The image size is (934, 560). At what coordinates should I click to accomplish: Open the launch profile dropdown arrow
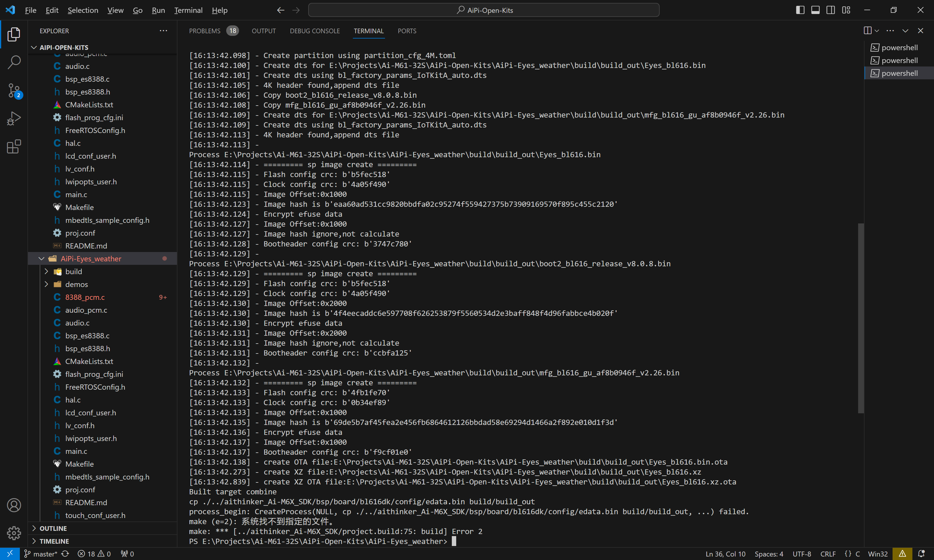[x=877, y=31]
